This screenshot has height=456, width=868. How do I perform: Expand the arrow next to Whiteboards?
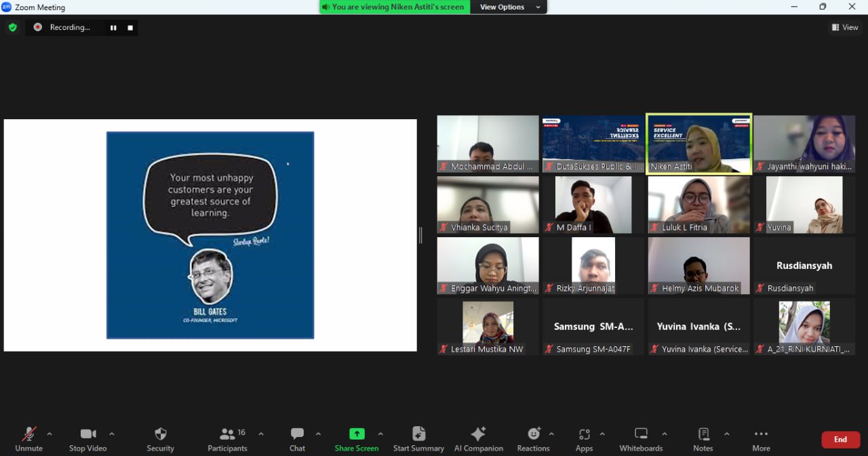click(x=665, y=434)
